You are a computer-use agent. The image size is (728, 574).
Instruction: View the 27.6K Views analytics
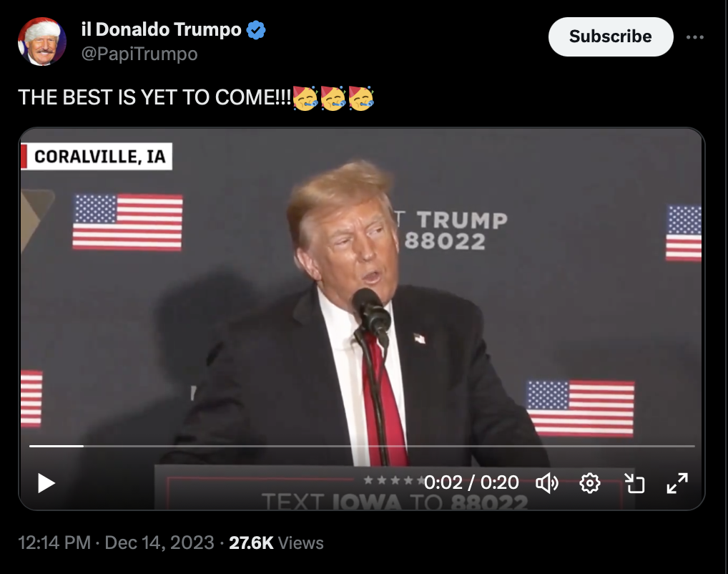tap(276, 543)
